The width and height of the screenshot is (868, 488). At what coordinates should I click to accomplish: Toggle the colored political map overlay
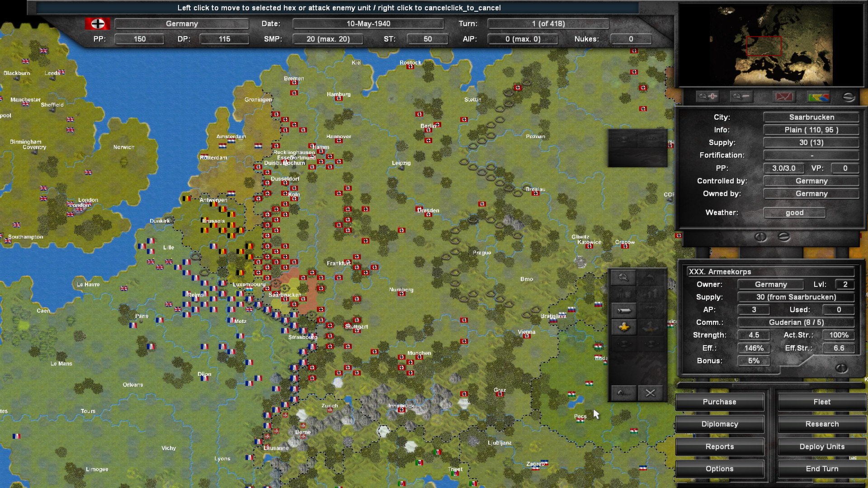pos(819,96)
